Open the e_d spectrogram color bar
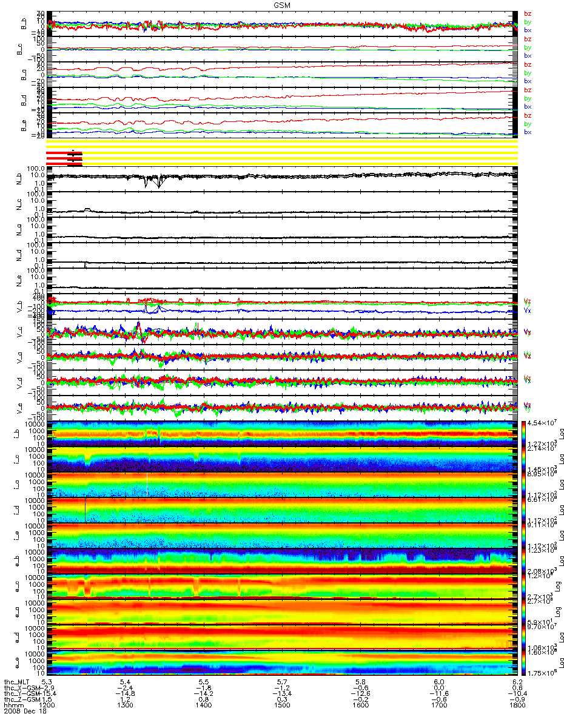Viewport: 564px width, 728px height. (x=523, y=636)
